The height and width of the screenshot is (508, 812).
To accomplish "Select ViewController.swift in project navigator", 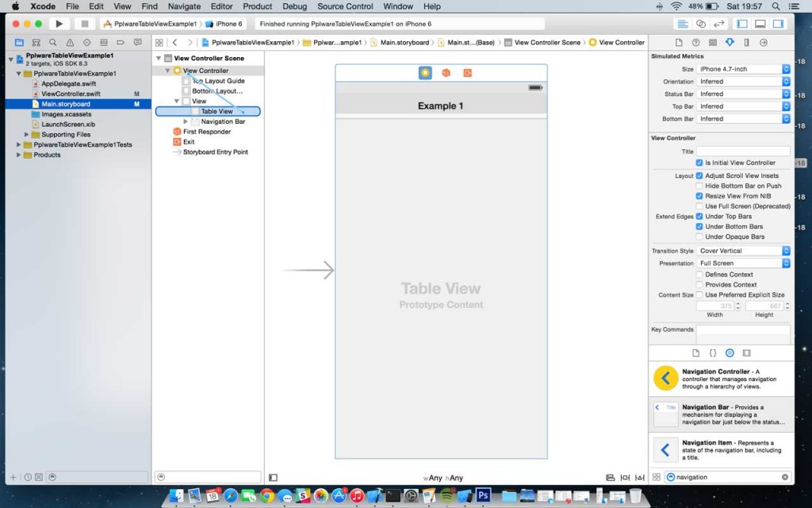I will pyautogui.click(x=71, y=94).
